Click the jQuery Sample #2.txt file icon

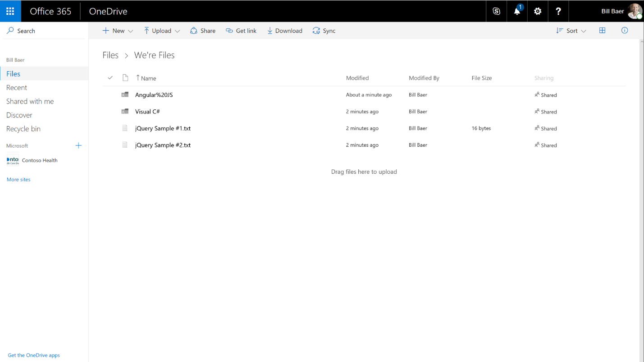click(x=125, y=145)
